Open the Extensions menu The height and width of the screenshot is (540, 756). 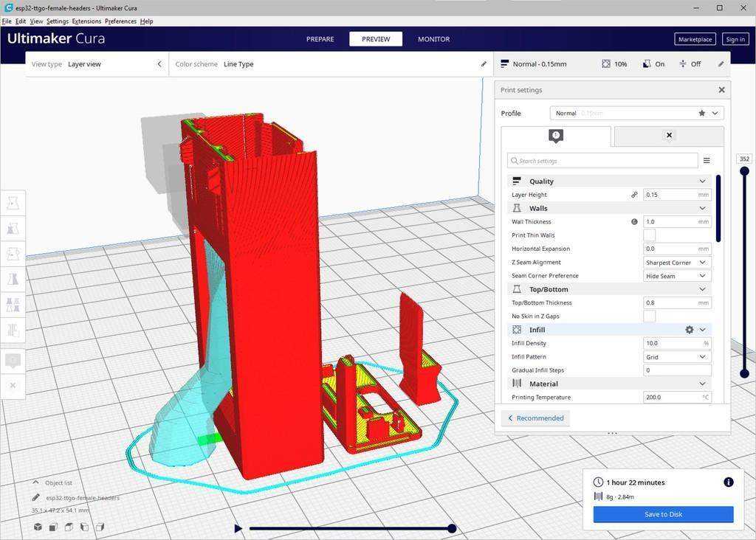coord(86,21)
